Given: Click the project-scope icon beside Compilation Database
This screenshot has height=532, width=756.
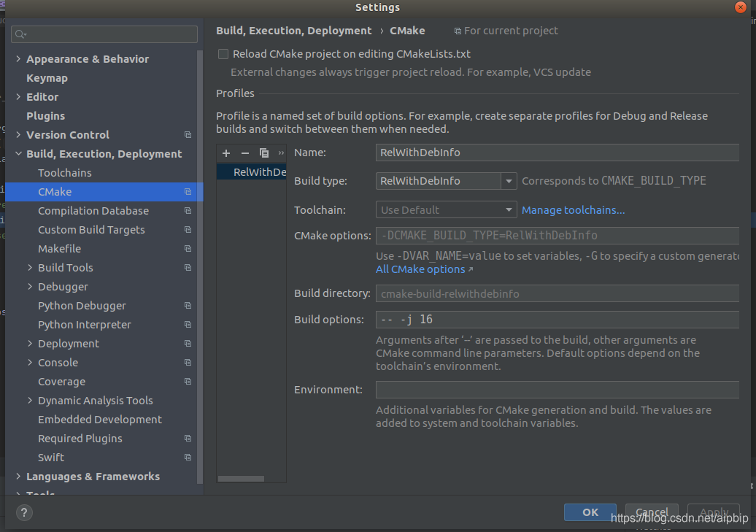Looking at the screenshot, I should click(188, 211).
